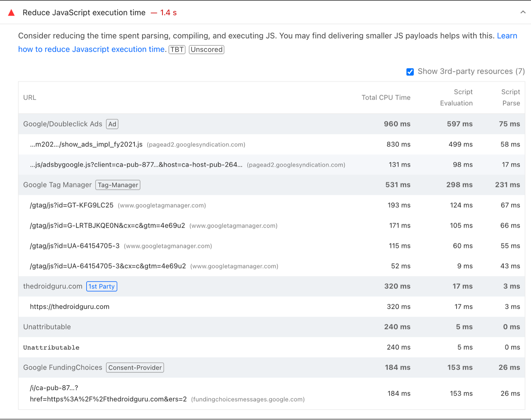Click the Total CPU Time column header
The width and height of the screenshot is (531, 420).
click(386, 98)
